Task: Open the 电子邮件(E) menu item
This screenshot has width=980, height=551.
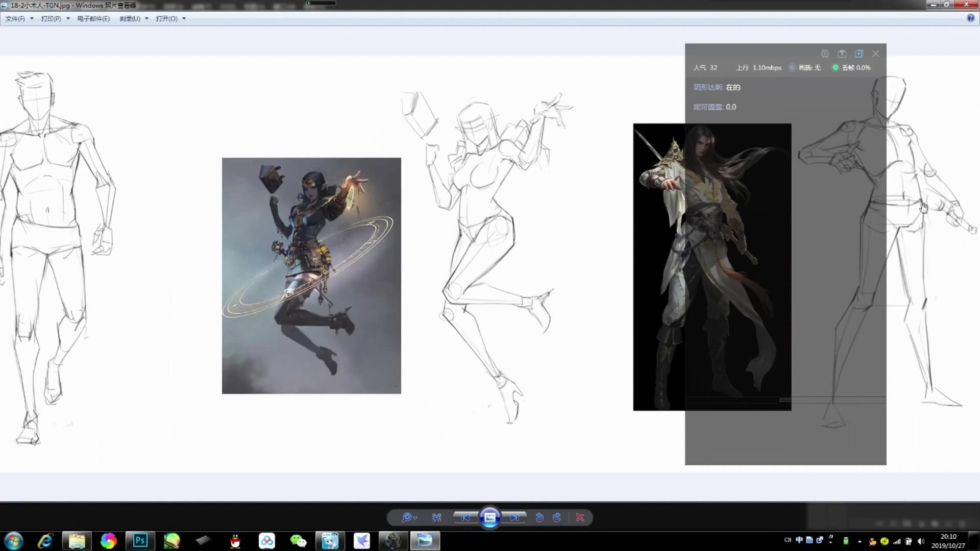Action: click(93, 18)
